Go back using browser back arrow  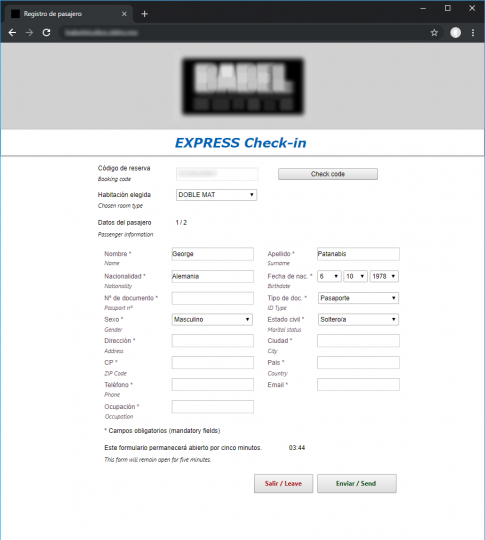(12, 33)
